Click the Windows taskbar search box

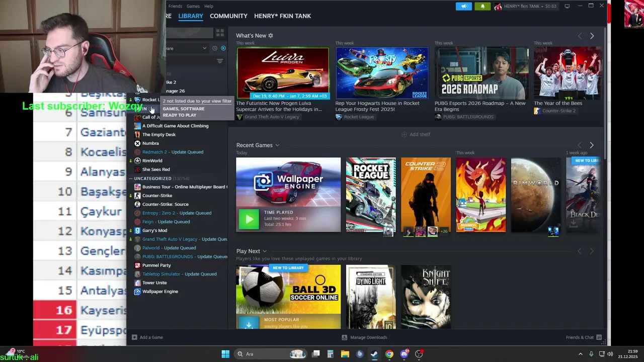(271, 354)
